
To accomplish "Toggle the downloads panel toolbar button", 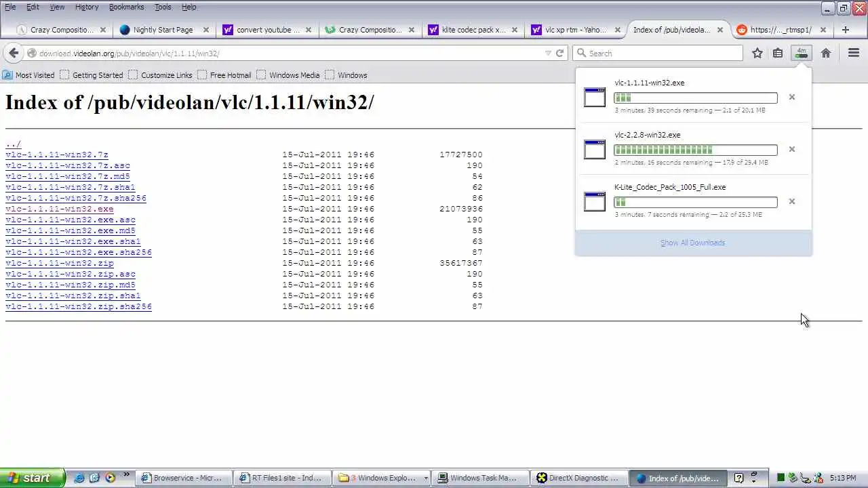I will coord(802,53).
